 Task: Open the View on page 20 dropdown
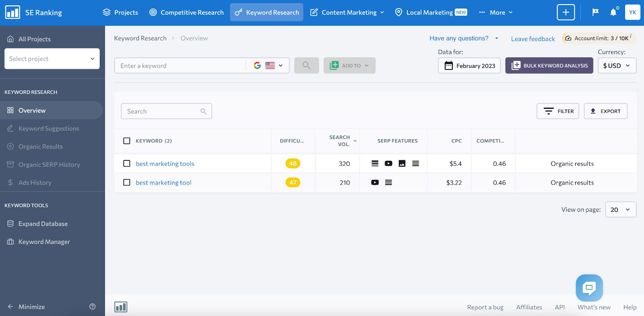(621, 210)
